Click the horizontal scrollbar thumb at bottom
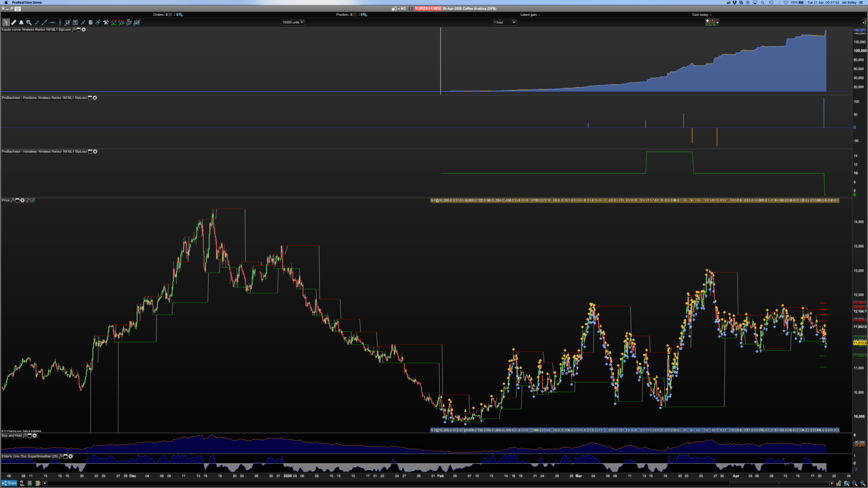The width and height of the screenshot is (868, 488). [779, 483]
